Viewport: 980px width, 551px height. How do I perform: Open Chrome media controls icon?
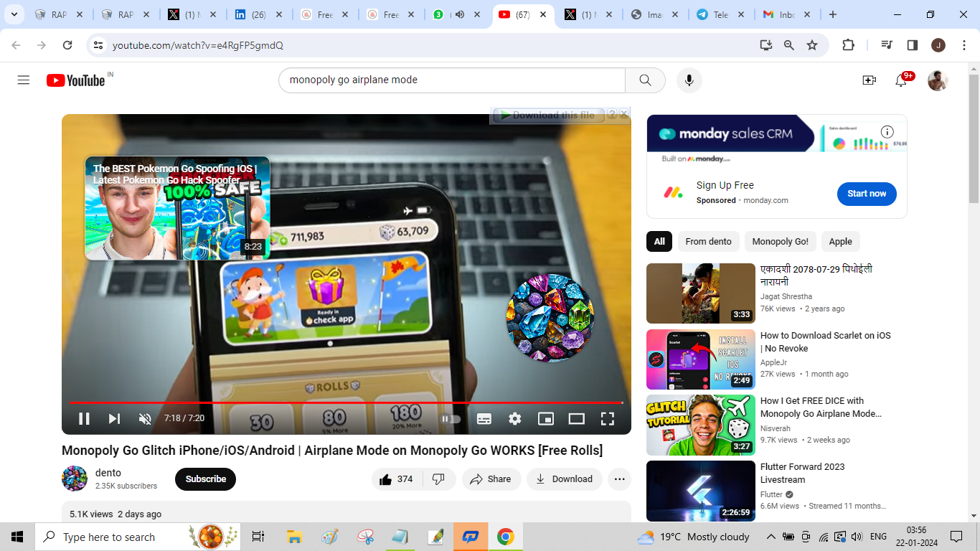click(887, 45)
